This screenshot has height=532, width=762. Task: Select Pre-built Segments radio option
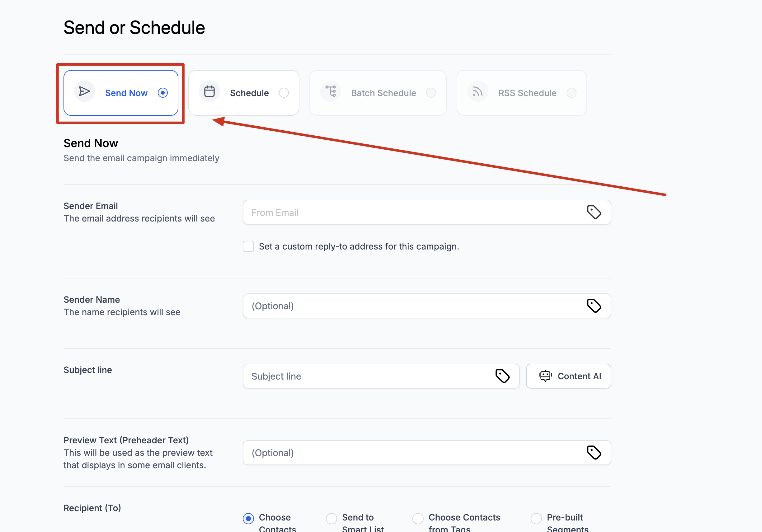[x=536, y=518]
